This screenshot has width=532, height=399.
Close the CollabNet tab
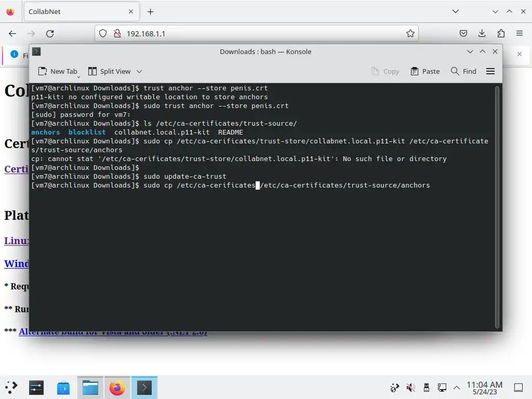click(x=130, y=11)
